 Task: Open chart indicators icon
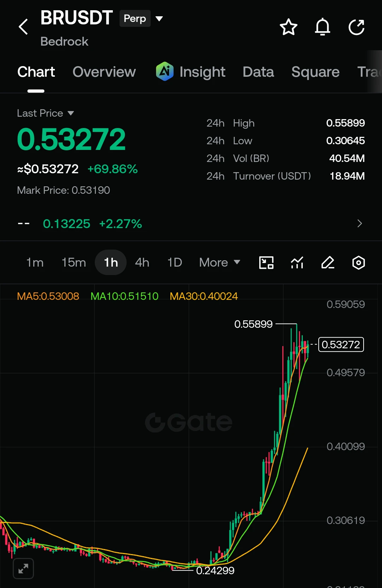(x=297, y=263)
